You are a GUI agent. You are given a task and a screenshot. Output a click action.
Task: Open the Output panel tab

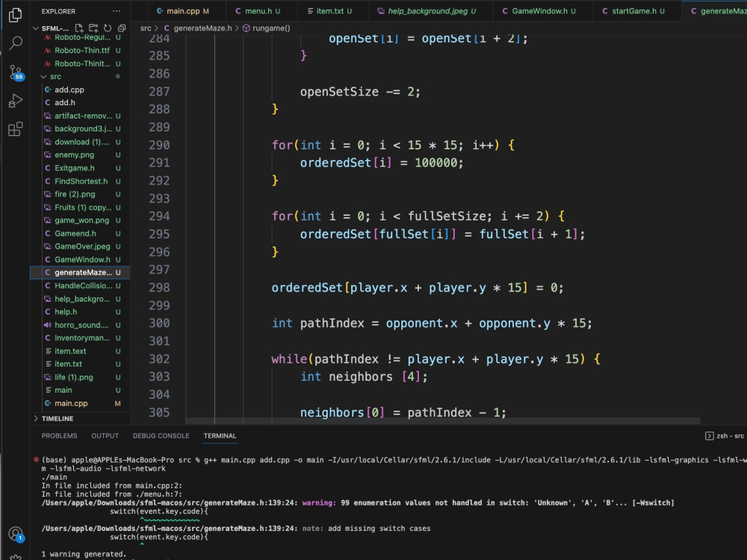click(x=105, y=436)
